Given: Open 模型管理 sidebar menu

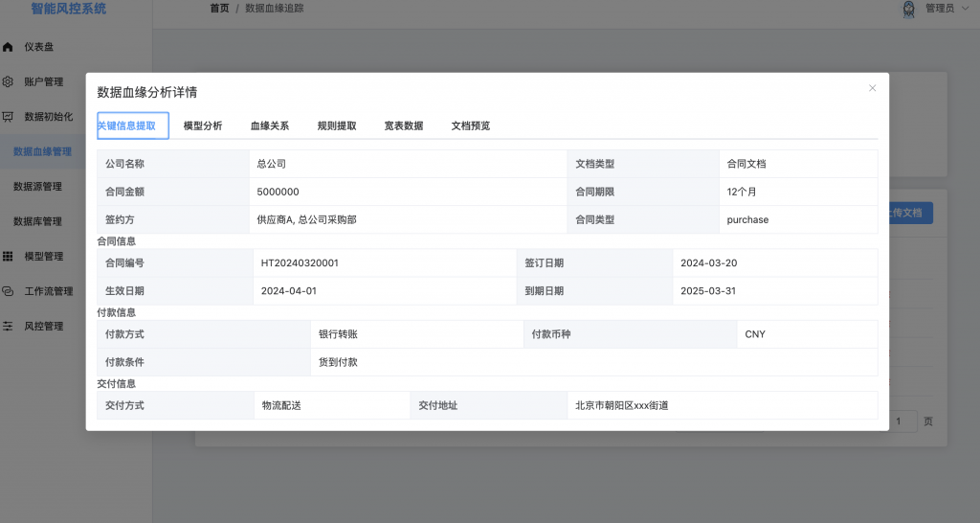Looking at the screenshot, I should 44,257.
